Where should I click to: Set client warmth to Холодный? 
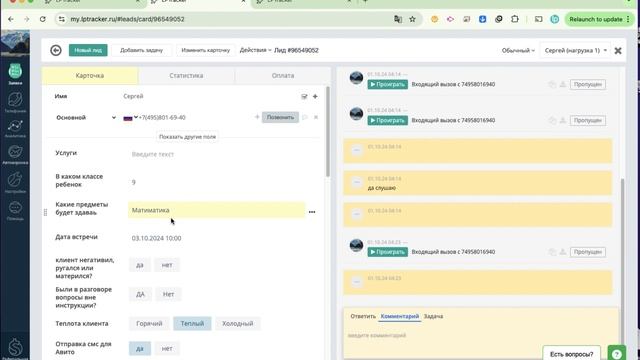coord(238,324)
